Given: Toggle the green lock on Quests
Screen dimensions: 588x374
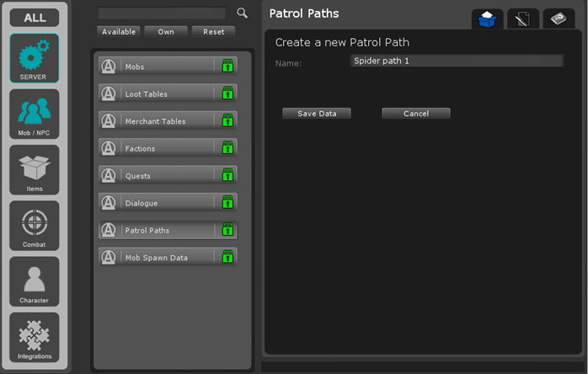Looking at the screenshot, I should 227,175.
